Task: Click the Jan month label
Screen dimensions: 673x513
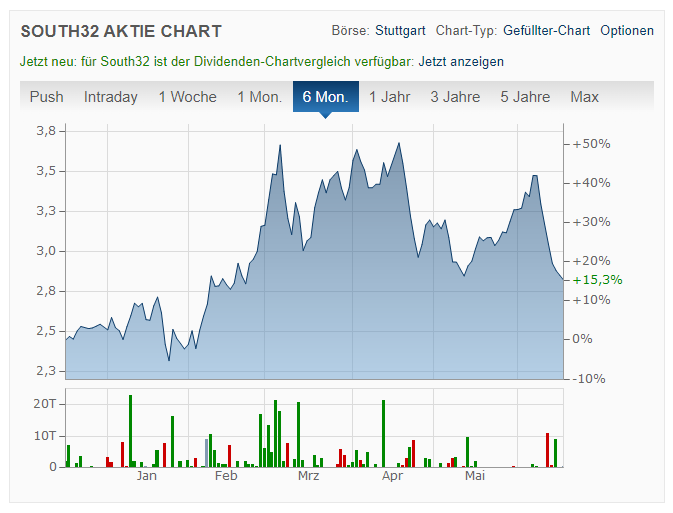Action: tap(146, 476)
